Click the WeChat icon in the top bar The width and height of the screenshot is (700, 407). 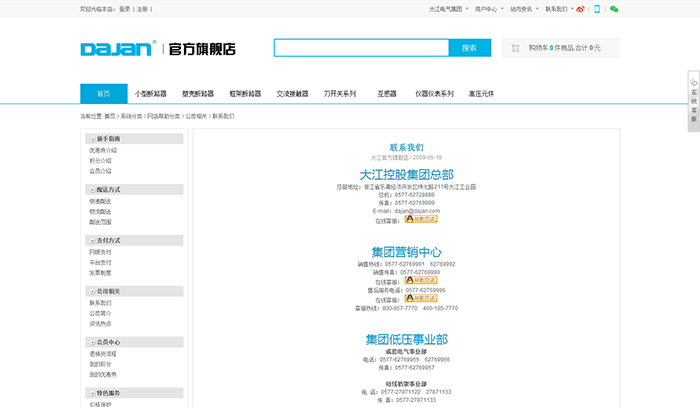(614, 9)
